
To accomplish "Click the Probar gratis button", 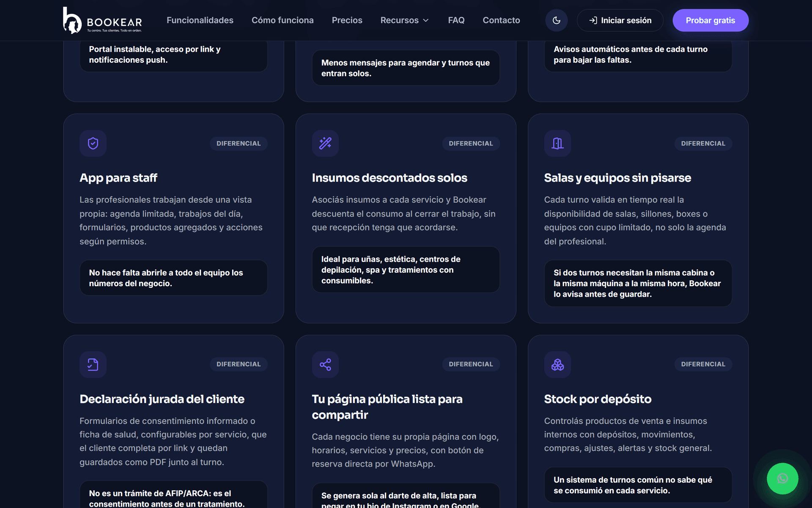I will click(x=710, y=20).
